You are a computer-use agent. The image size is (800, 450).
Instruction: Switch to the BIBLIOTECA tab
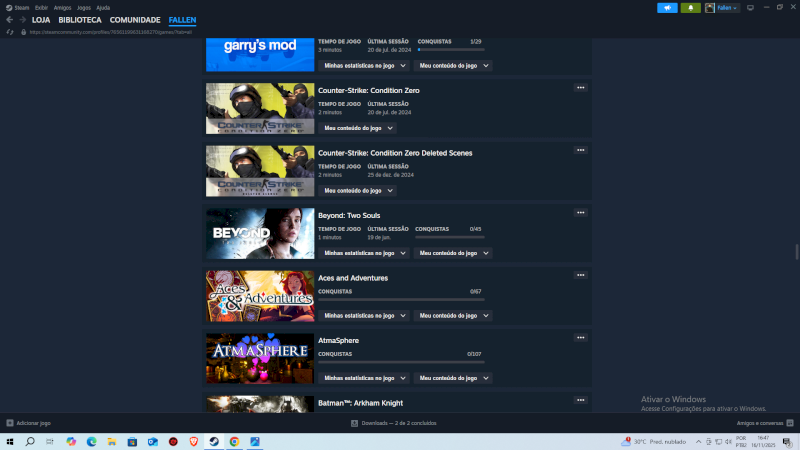click(79, 20)
